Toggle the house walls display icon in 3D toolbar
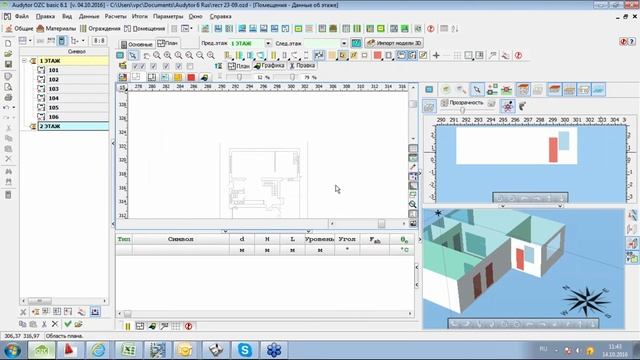Viewport: 640px width, 360px height. tap(523, 89)
